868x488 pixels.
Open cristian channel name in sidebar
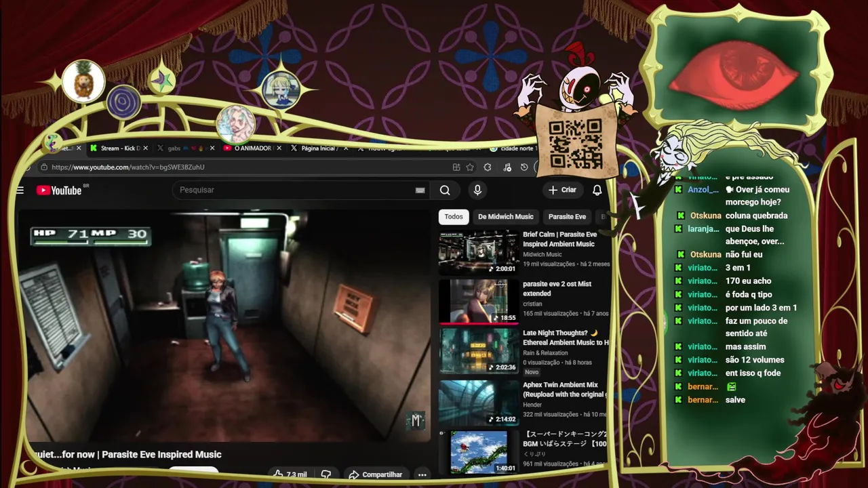(x=532, y=304)
